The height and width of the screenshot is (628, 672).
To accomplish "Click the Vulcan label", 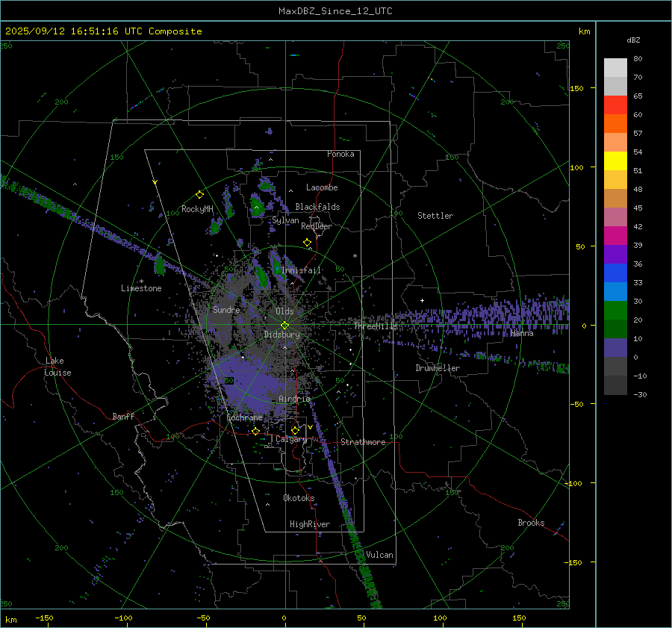I will pos(379,555).
